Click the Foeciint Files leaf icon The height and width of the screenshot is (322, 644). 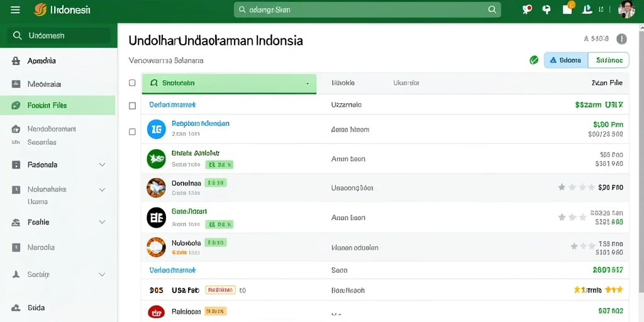(x=16, y=106)
